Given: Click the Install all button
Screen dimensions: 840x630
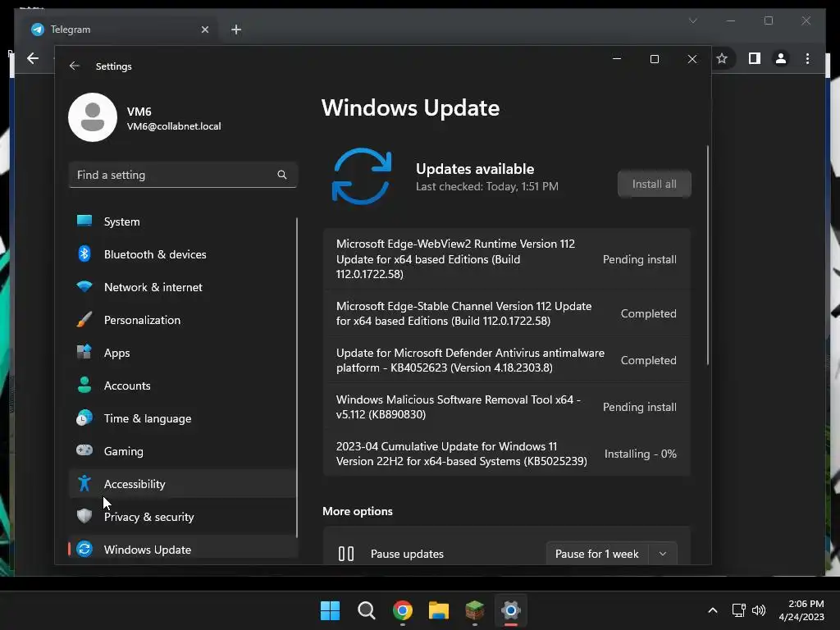Looking at the screenshot, I should click(654, 184).
